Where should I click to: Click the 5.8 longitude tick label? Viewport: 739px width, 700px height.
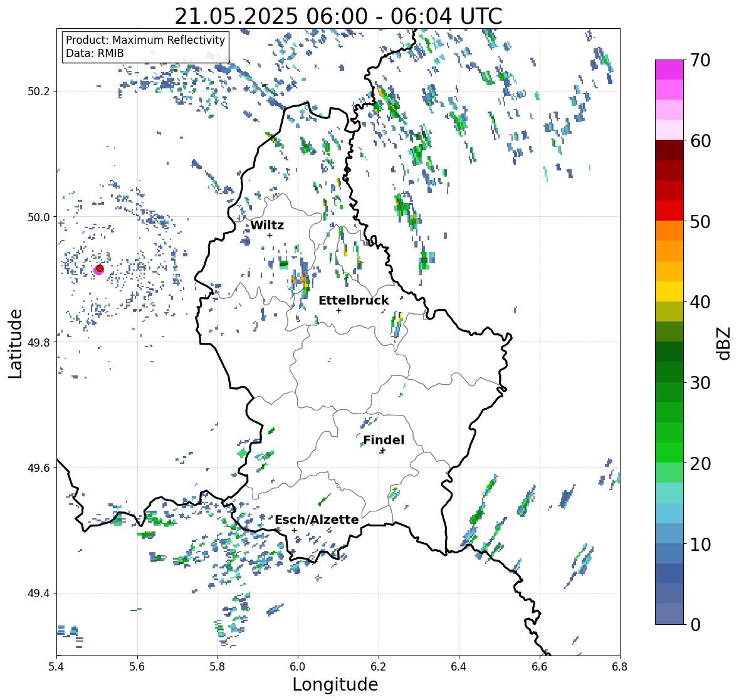pos(218,666)
